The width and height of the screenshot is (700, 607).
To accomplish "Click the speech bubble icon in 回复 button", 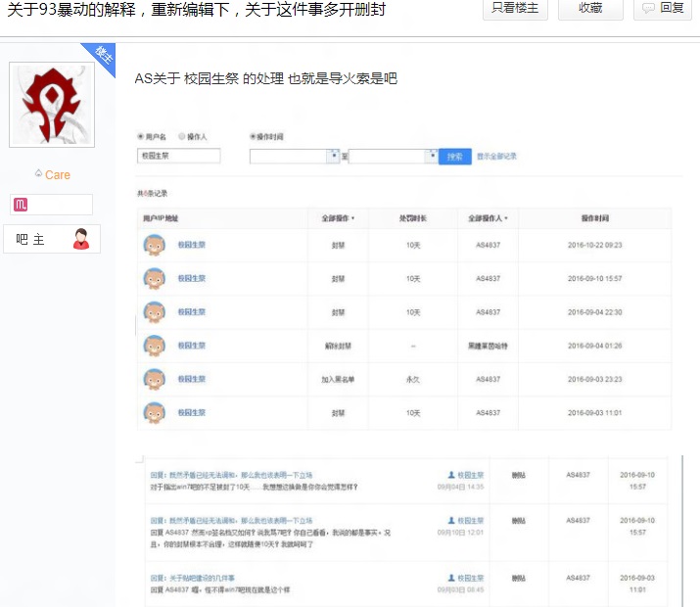I will pos(648,8).
